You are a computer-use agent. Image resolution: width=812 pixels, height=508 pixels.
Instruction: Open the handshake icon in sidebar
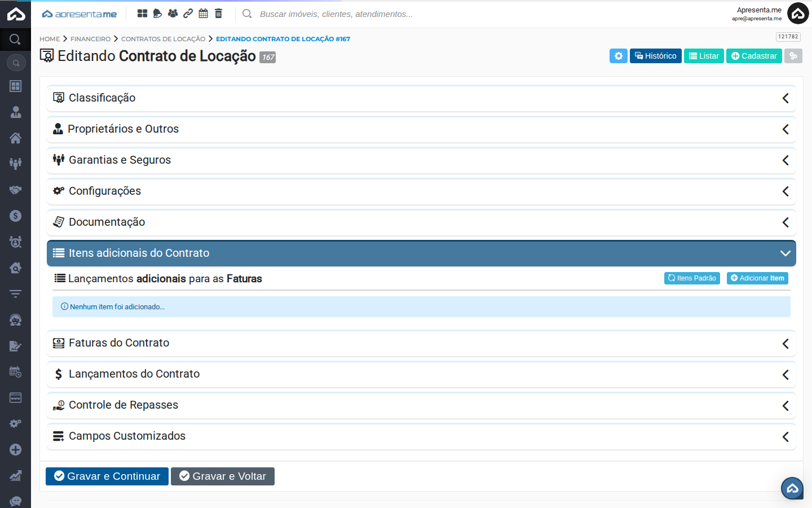click(x=15, y=190)
